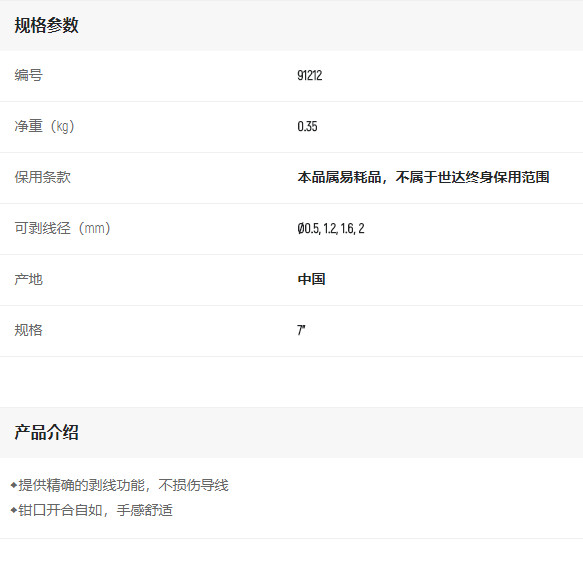Click the 产品介绍 section heading

pos(46,432)
